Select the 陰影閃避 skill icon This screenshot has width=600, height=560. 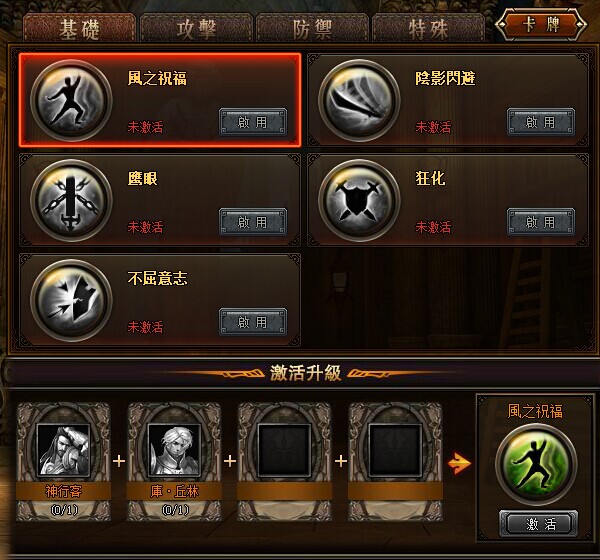pos(359,100)
